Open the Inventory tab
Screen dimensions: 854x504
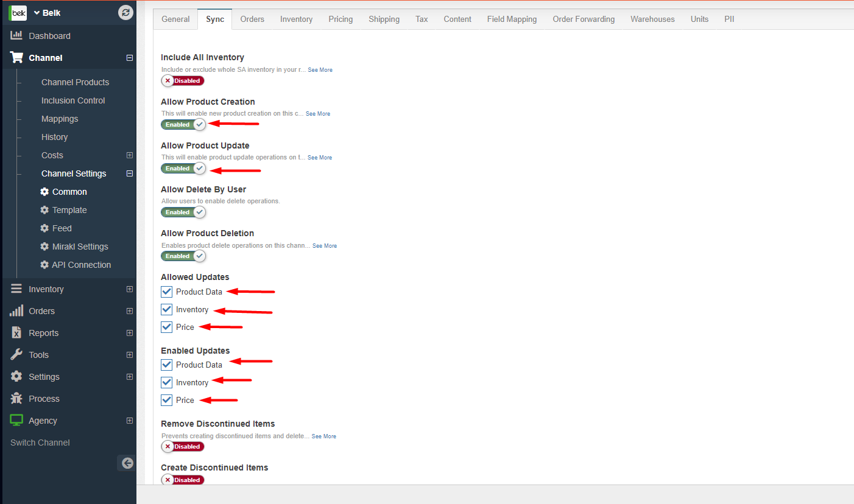[297, 19]
